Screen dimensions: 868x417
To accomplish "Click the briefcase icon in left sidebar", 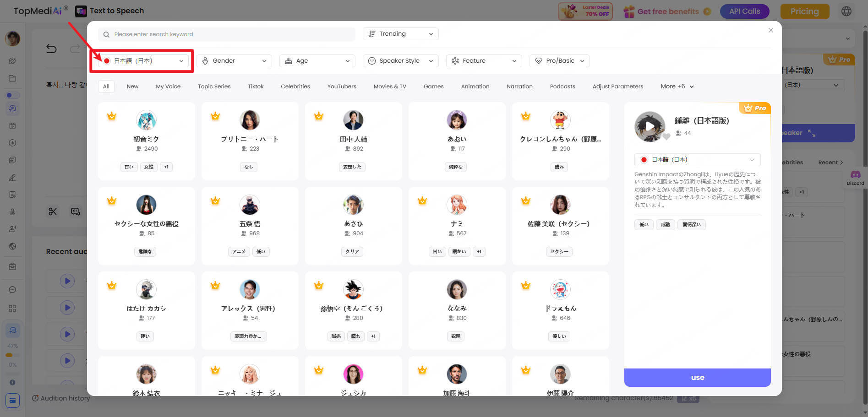I will coord(12,266).
